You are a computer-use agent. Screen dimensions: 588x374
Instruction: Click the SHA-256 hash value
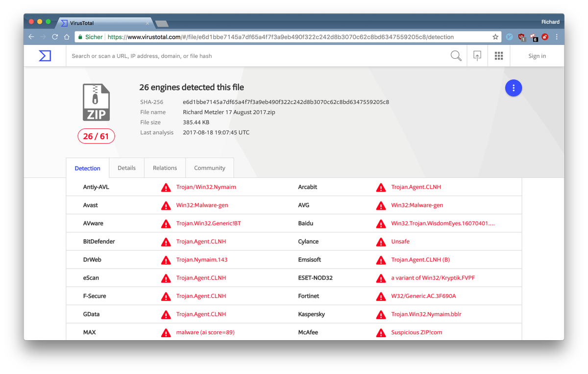(x=286, y=102)
